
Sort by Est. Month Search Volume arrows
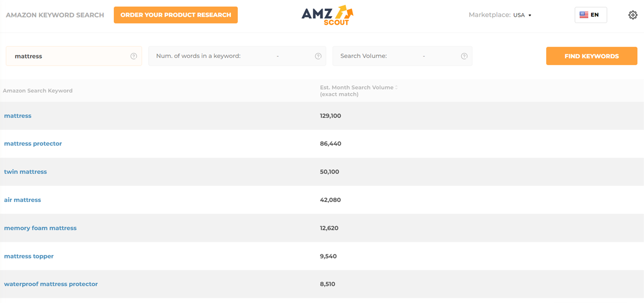[x=397, y=88]
